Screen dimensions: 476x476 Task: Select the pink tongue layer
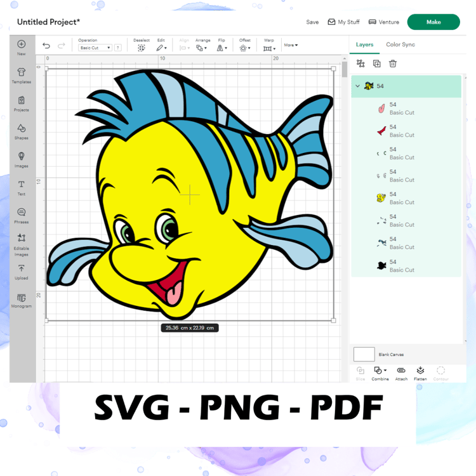[406, 109]
